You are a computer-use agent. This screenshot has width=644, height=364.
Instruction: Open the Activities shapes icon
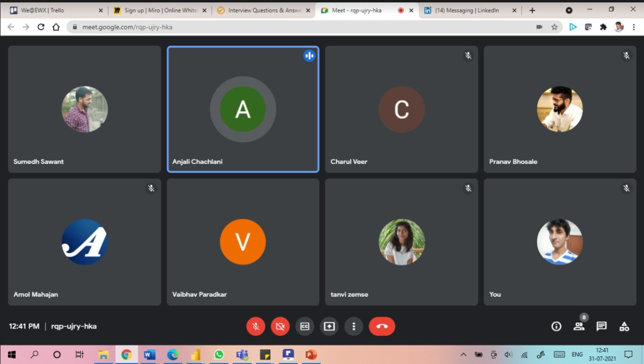point(624,326)
